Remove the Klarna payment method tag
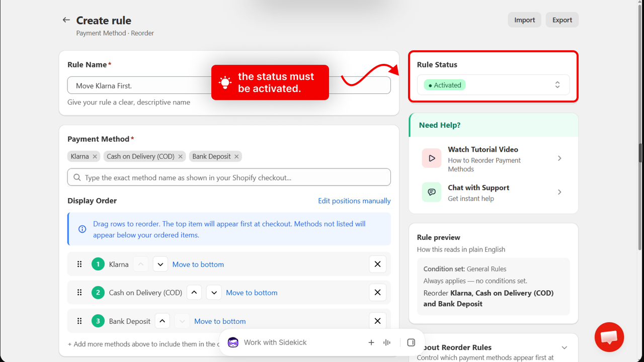 (x=95, y=156)
